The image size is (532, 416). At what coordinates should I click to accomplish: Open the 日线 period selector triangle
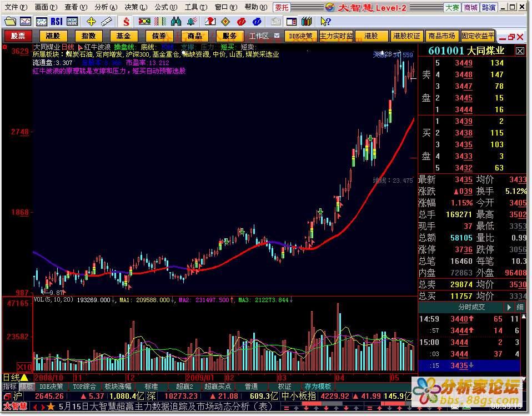point(24,377)
